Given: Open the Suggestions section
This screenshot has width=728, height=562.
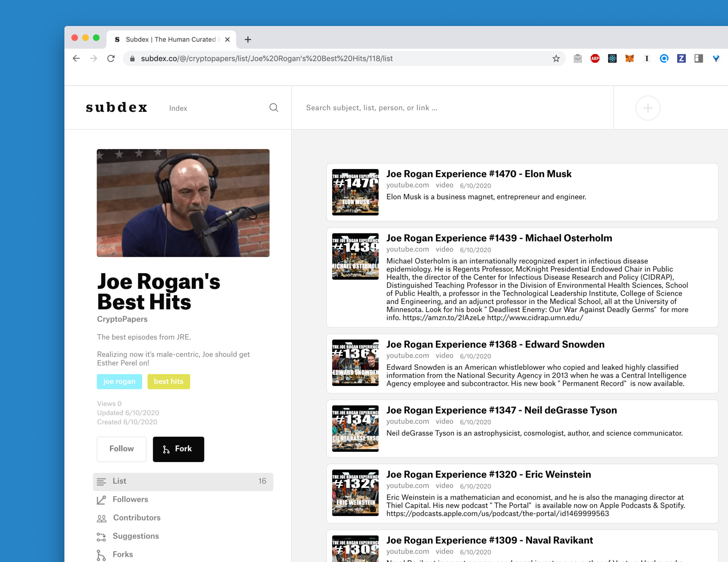Looking at the screenshot, I should [x=136, y=537].
